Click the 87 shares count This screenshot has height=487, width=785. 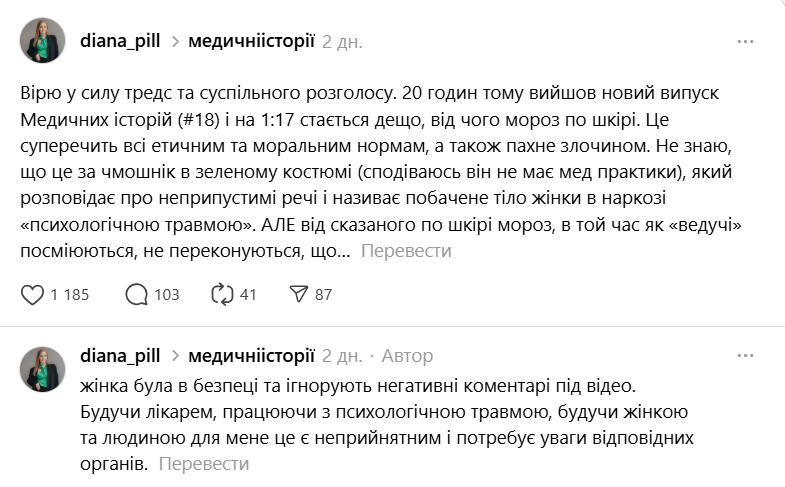tap(323, 294)
